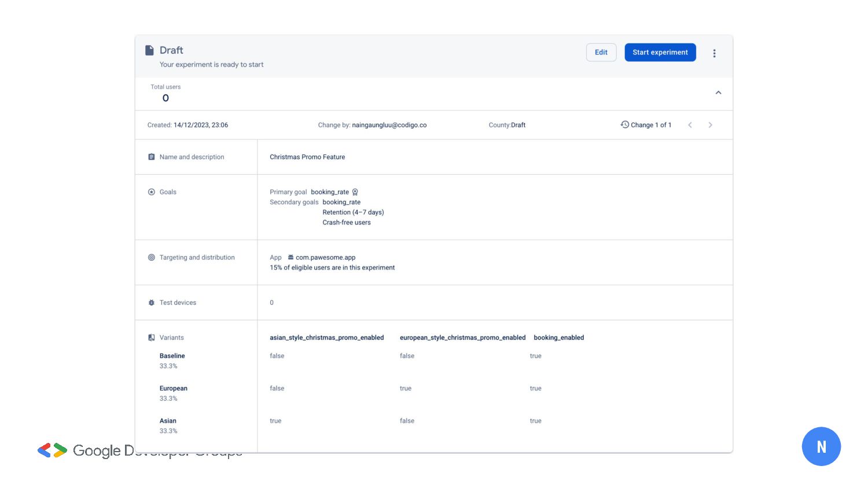Select the European variant label
This screenshot has height=488, width=868.
click(173, 389)
